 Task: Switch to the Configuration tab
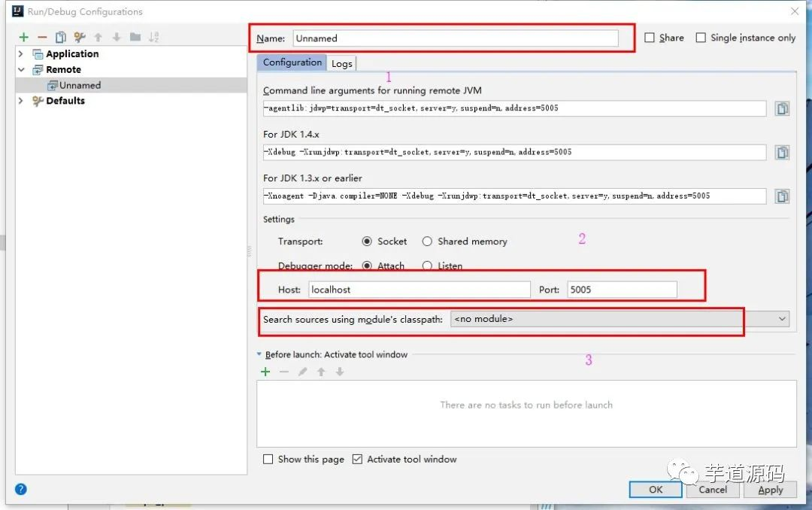[292, 62]
